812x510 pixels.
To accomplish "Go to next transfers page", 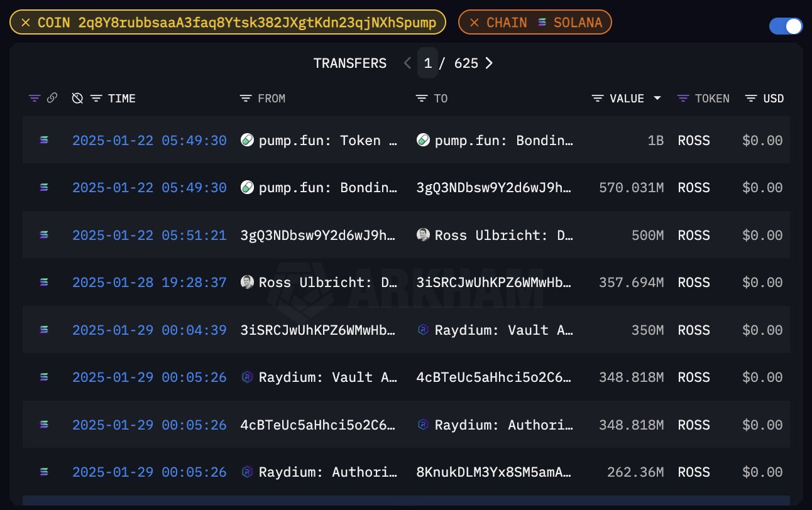I will point(489,63).
